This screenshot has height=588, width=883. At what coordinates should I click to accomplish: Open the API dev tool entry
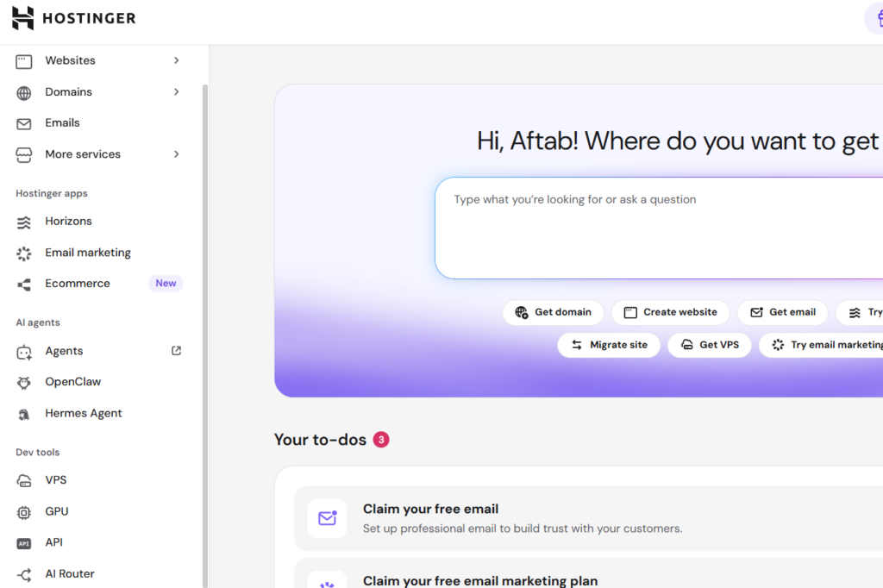click(98, 542)
